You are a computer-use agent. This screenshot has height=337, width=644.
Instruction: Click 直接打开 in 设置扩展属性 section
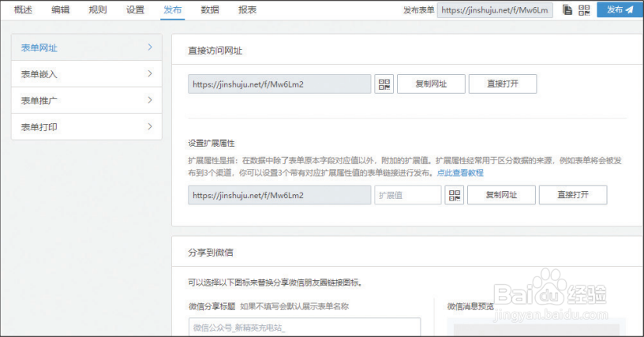click(573, 195)
